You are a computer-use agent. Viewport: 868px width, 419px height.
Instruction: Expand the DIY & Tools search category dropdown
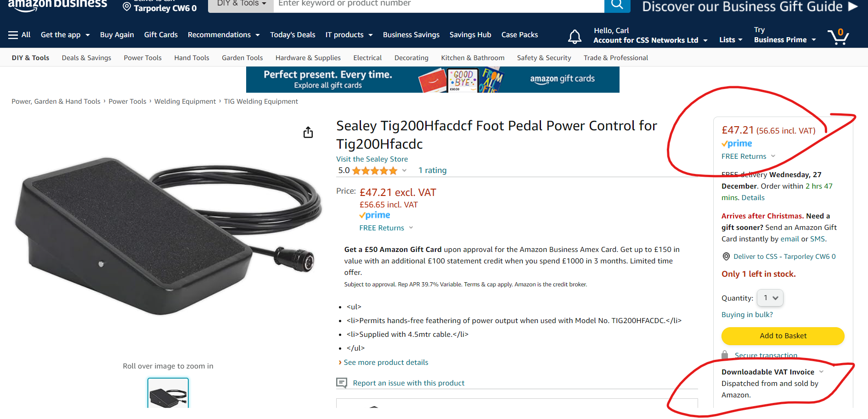pos(241,5)
